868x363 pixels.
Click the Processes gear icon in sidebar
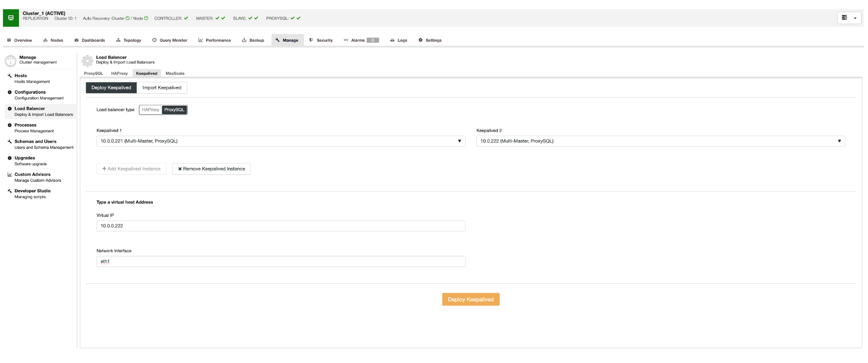[10, 125]
